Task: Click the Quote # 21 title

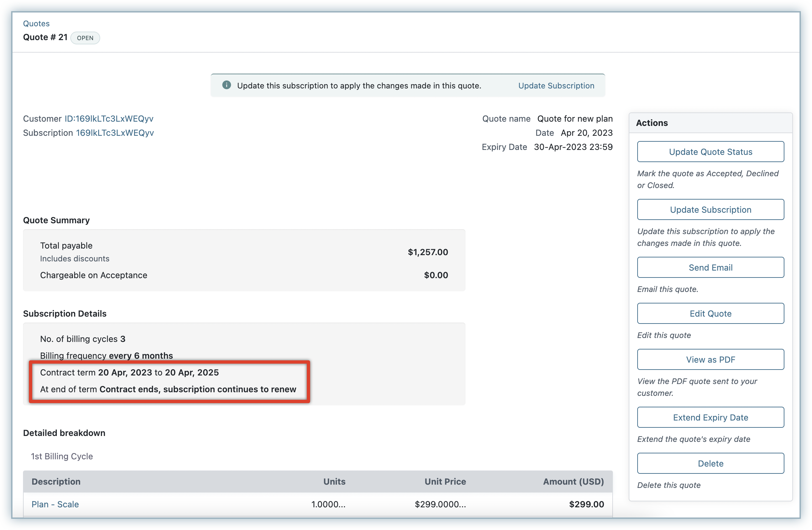Action: point(45,37)
